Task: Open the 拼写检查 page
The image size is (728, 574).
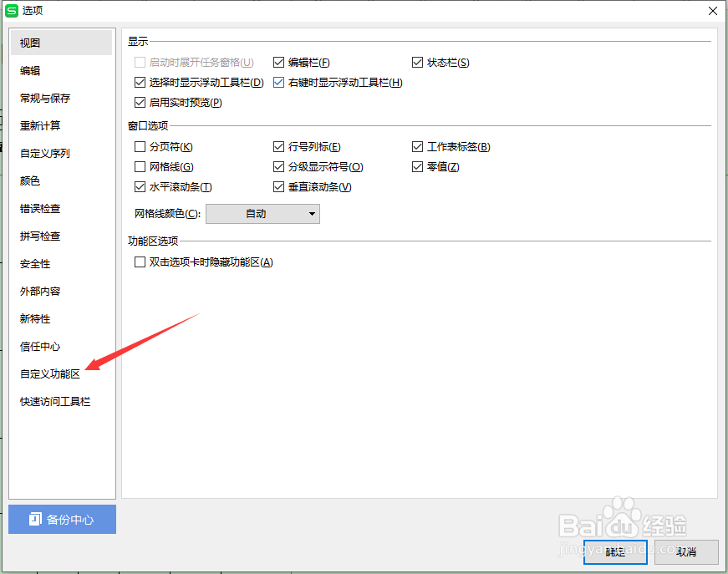Action: point(40,236)
